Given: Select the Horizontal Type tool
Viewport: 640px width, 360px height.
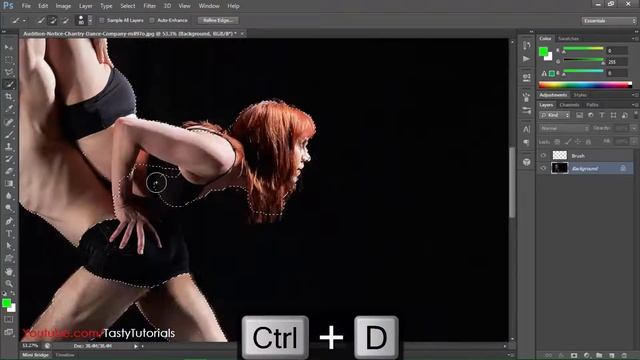Looking at the screenshot, I should point(9,234).
